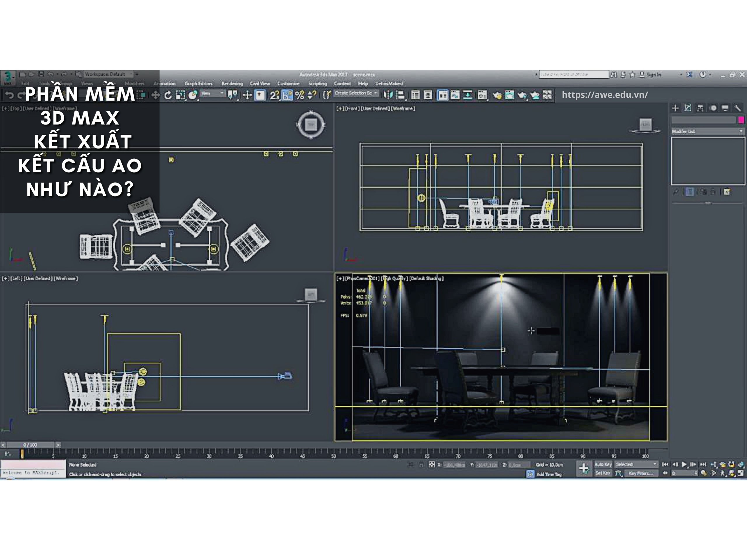747x560 pixels.
Task: Open the Civil View menu
Action: pos(260,83)
